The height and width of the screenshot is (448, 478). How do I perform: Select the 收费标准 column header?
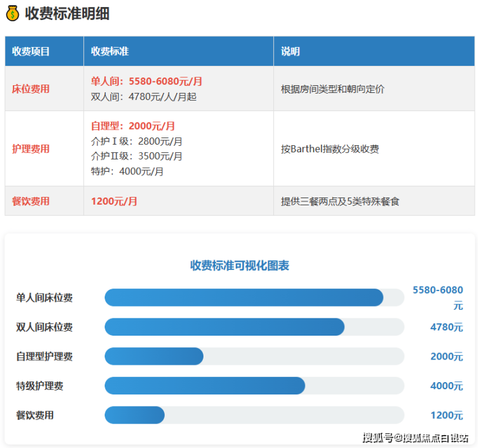[110, 51]
